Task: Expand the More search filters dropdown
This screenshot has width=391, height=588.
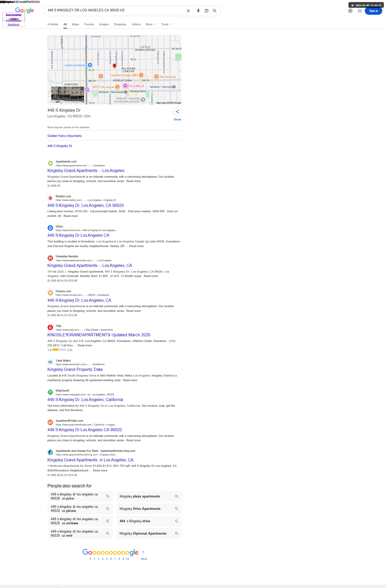Action: coord(151,24)
